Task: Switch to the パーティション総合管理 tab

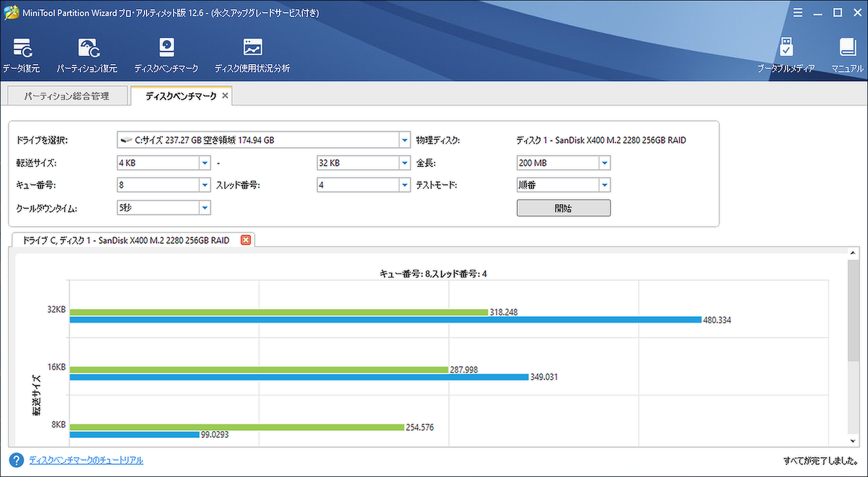Action: [68, 95]
